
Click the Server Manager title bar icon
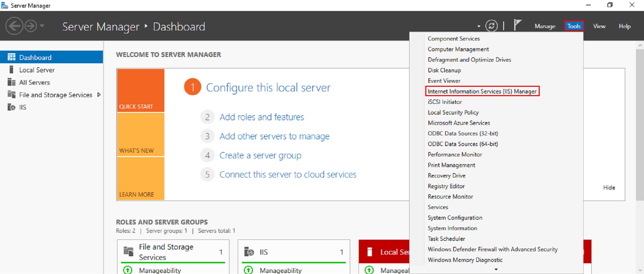5,5
